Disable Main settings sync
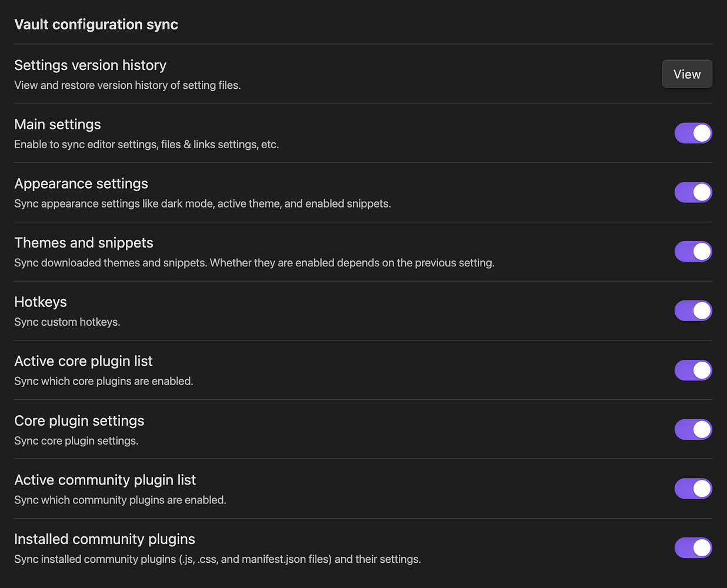Viewport: 727px width, 588px height. [x=693, y=133]
